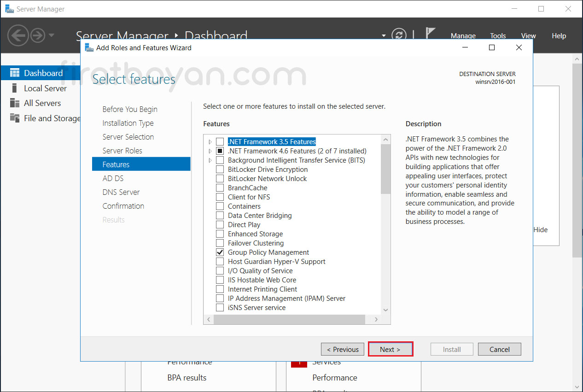Viewport: 583px width, 392px height.
Task: Select the Features wizard step
Action: [x=141, y=164]
